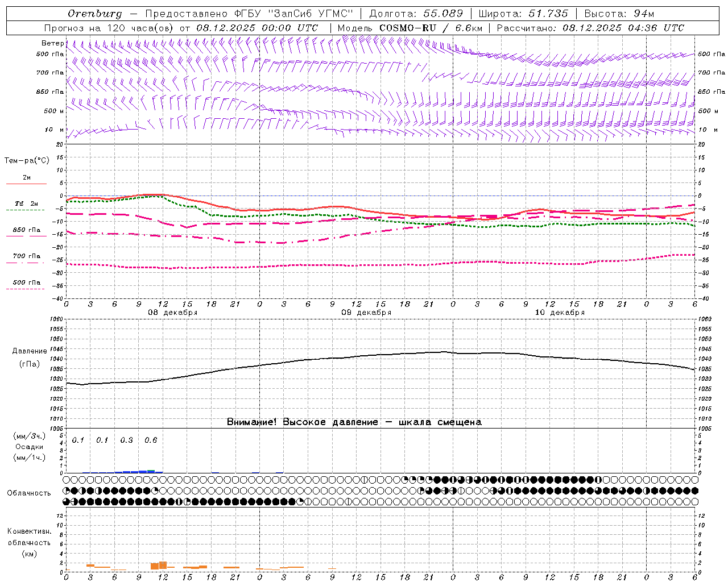Select the Высота: 94м header field
Viewport: 728px width, 582px height.
click(x=619, y=14)
